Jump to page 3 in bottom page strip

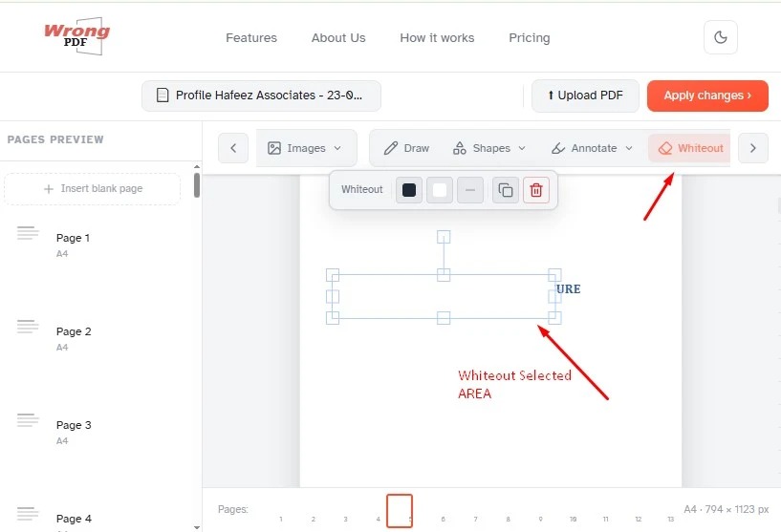click(x=346, y=519)
